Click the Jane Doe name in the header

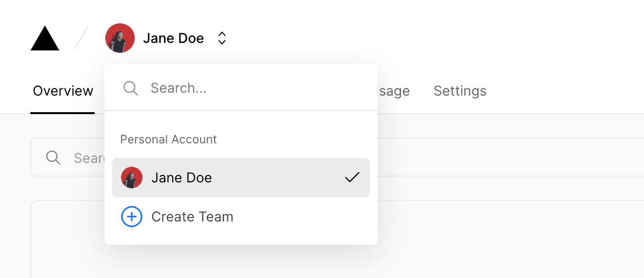pos(173,38)
